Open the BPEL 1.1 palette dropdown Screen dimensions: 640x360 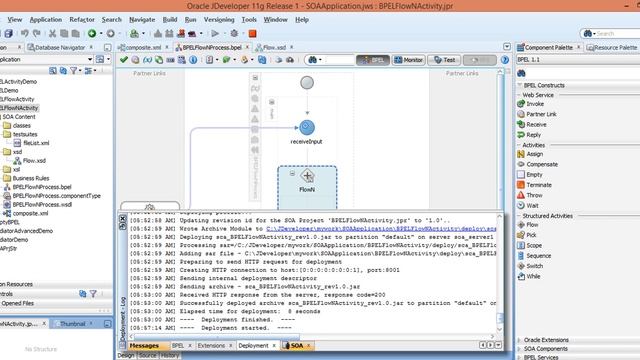tap(578, 60)
